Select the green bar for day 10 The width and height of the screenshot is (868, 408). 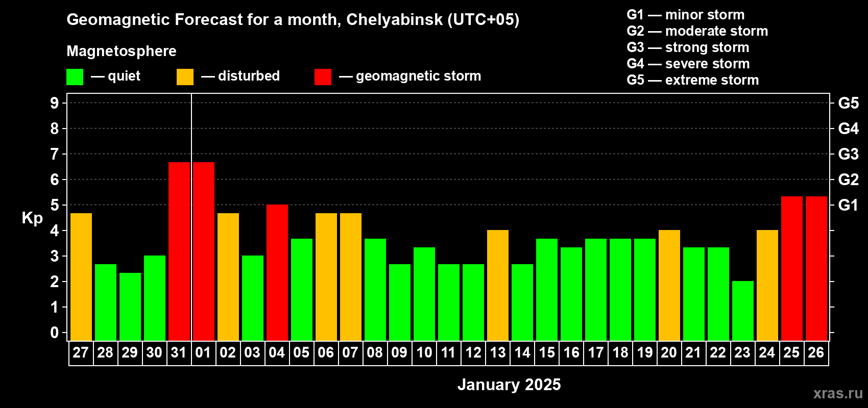(x=424, y=294)
